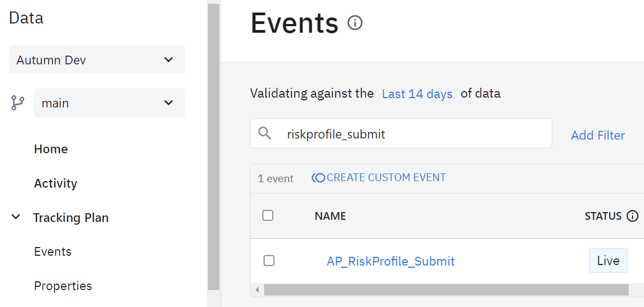
Task: Check the AP_RiskProfile_Submit row checkbox
Action: (x=269, y=261)
